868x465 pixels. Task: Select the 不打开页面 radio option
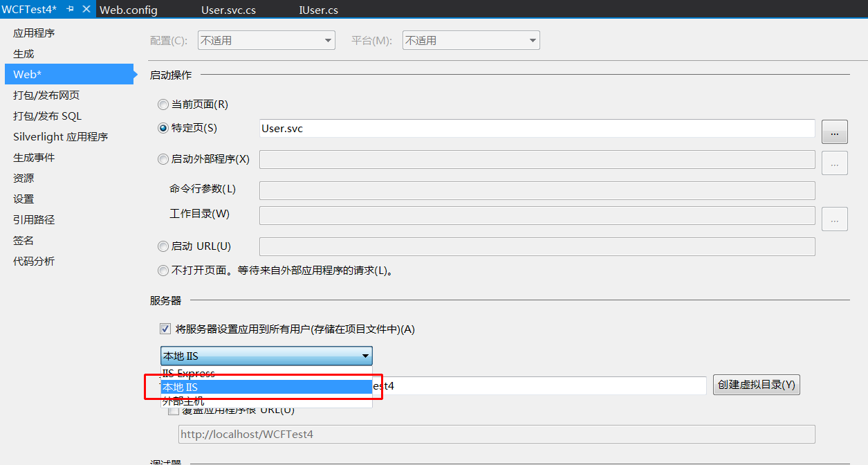click(163, 271)
